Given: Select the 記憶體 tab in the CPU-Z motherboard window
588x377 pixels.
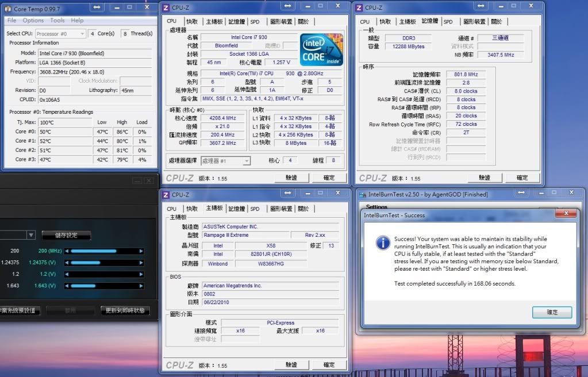Looking at the screenshot, I should tap(237, 209).
